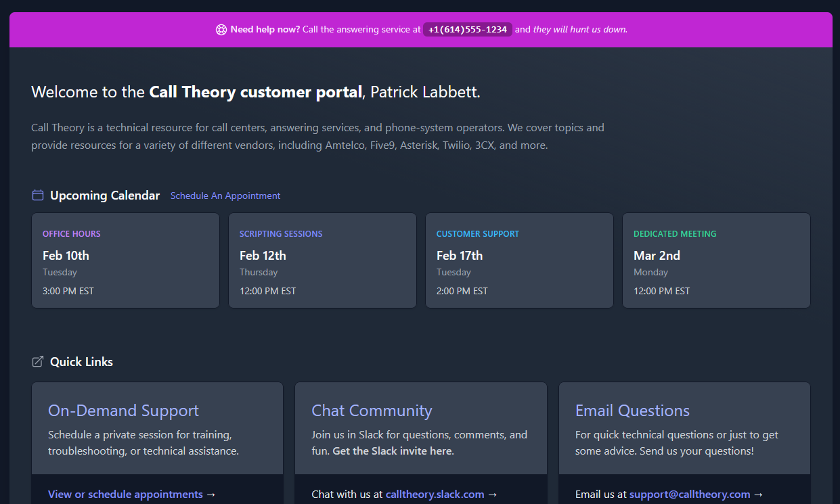Open the On-Demand Support heading link
The width and height of the screenshot is (840, 504).
(123, 411)
